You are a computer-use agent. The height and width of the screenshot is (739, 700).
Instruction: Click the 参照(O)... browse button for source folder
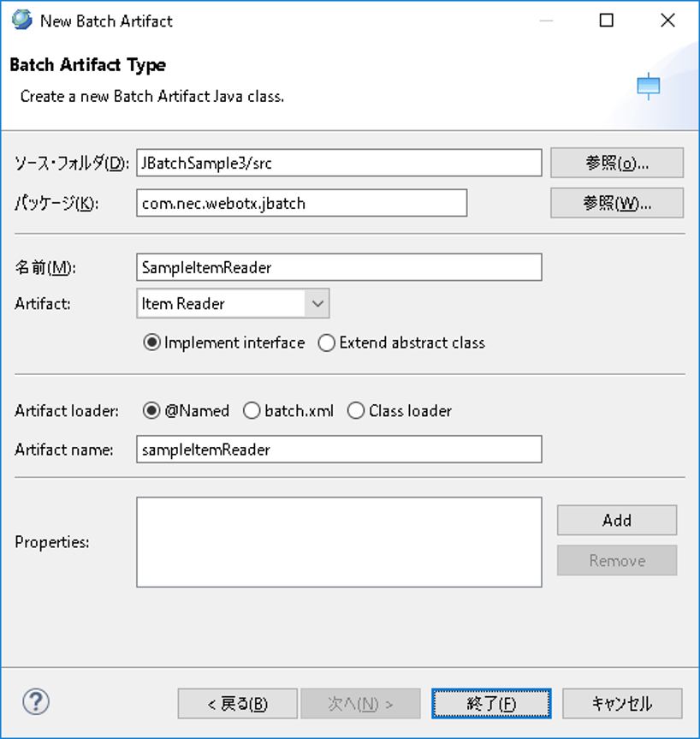(616, 163)
